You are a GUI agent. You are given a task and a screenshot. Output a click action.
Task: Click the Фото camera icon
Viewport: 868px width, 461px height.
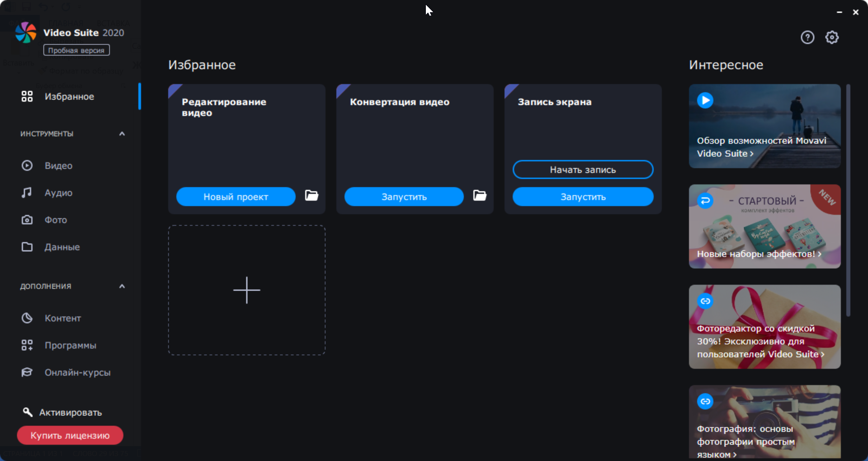click(27, 220)
